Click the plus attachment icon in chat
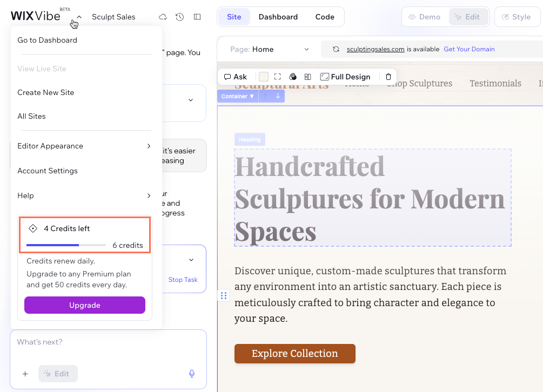This screenshot has width=543, height=392. point(25,374)
